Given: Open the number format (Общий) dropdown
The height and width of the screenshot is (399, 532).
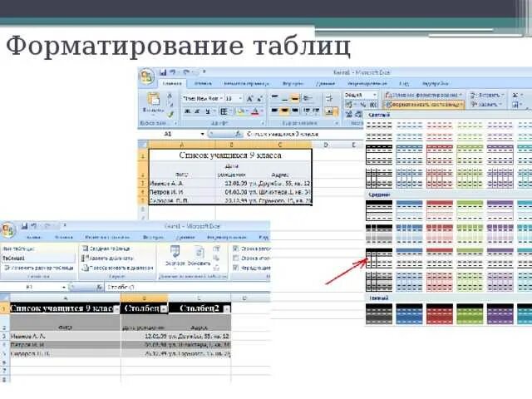Looking at the screenshot, I should pyautogui.click(x=375, y=96).
